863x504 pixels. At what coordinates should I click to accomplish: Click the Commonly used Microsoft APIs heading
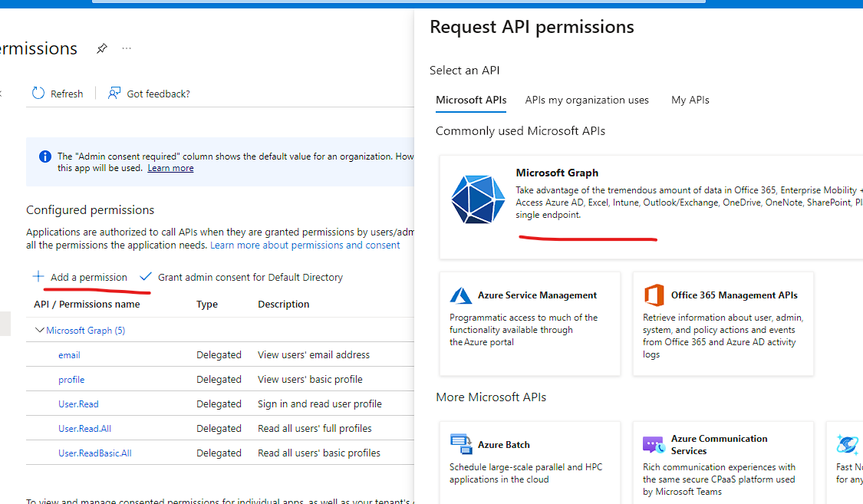(521, 131)
